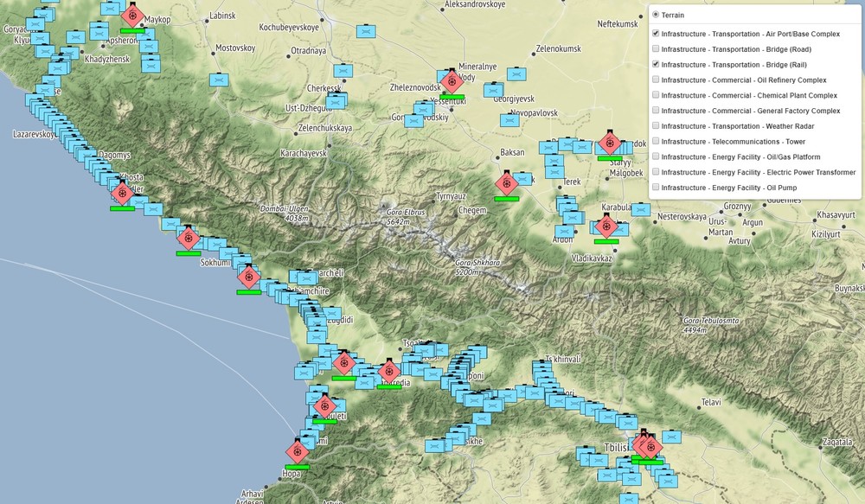865x504 pixels.
Task: Click the Dagomys town label
Action: (115, 156)
